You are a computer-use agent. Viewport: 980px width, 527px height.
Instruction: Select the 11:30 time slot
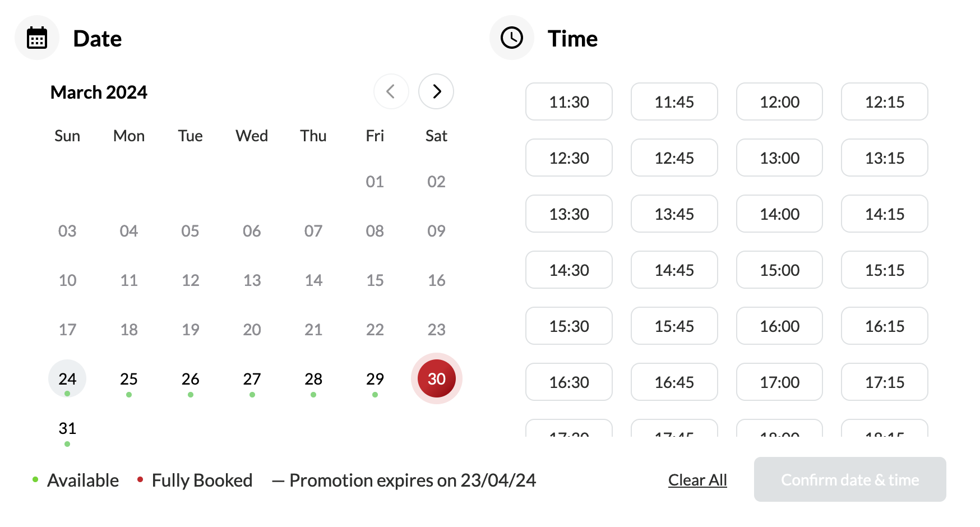[568, 101]
